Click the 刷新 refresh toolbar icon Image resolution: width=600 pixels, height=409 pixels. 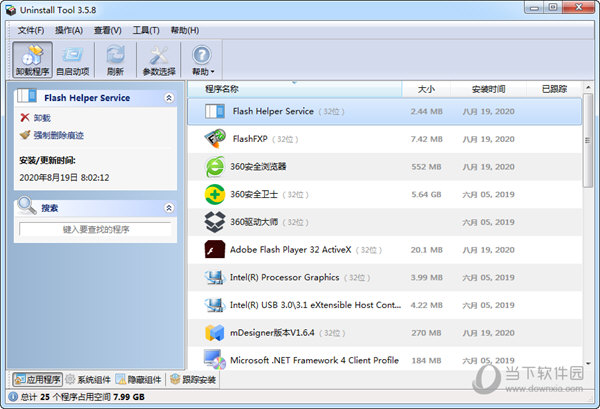click(x=115, y=60)
